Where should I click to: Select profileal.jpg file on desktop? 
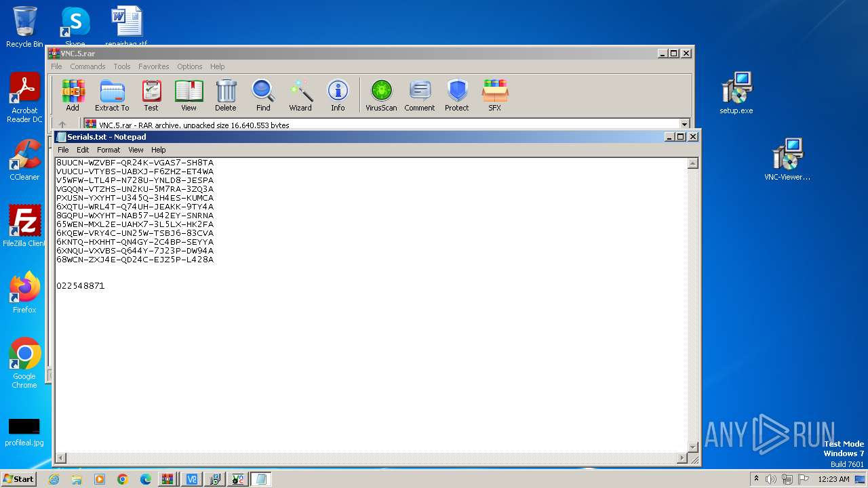coord(24,432)
